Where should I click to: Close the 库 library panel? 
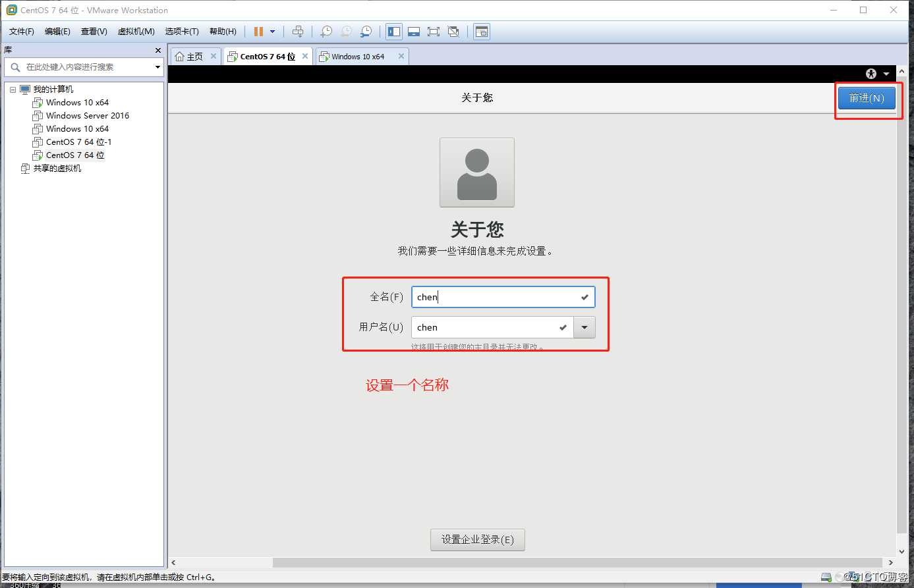[158, 50]
